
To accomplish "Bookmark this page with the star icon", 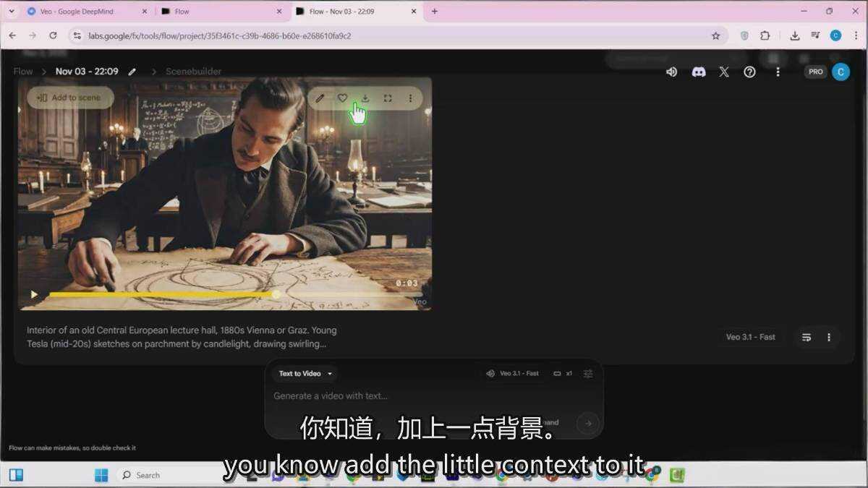I will tap(715, 35).
